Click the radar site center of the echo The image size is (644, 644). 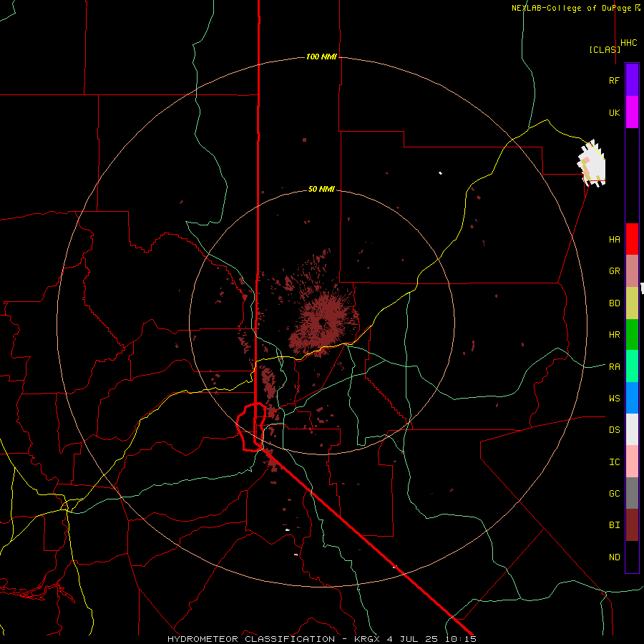(322, 322)
